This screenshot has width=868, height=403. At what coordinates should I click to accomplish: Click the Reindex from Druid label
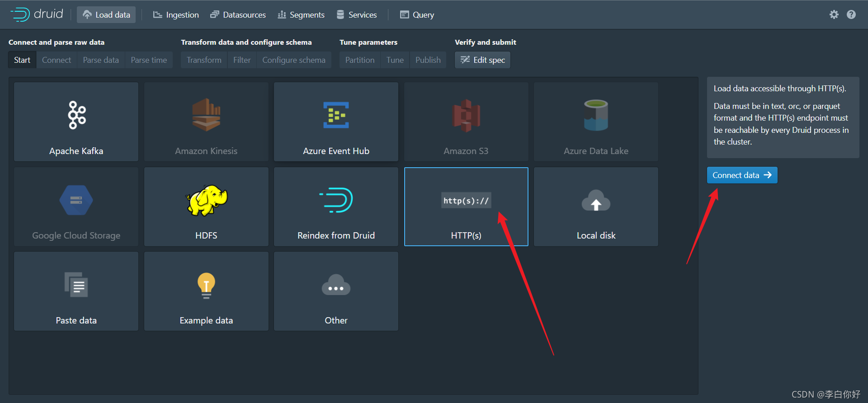[x=336, y=235]
